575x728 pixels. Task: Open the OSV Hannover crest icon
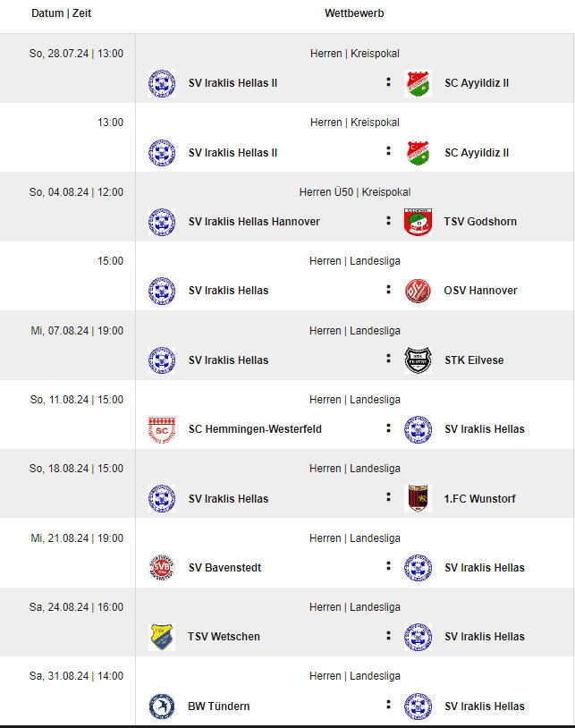click(418, 291)
